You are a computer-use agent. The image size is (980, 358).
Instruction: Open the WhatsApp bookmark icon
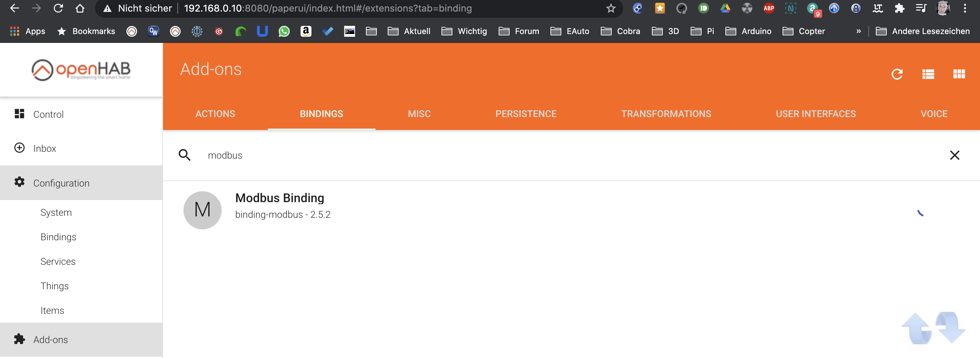tap(284, 31)
